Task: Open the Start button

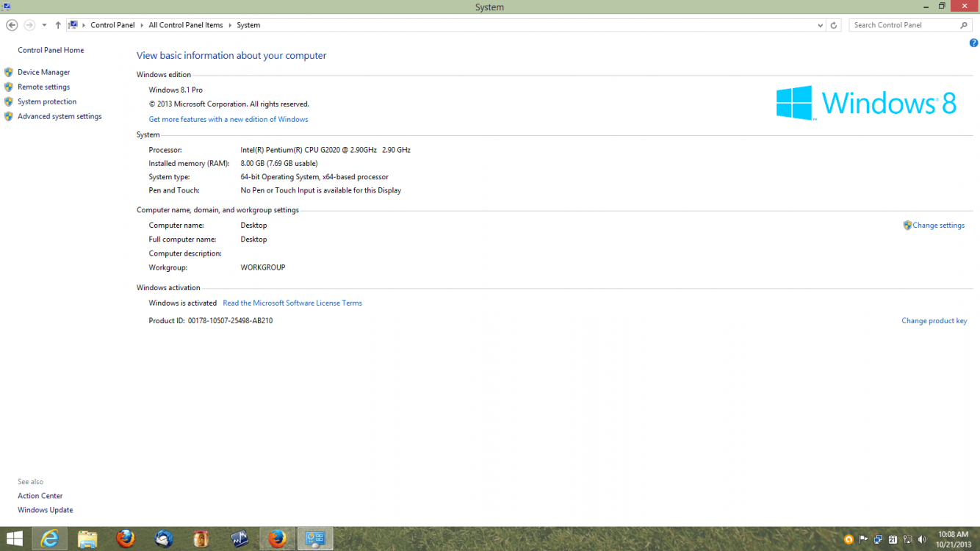Action: click(14, 539)
